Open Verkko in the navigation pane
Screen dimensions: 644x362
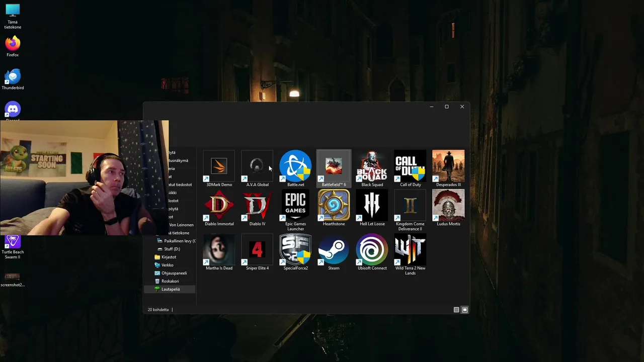(164, 265)
